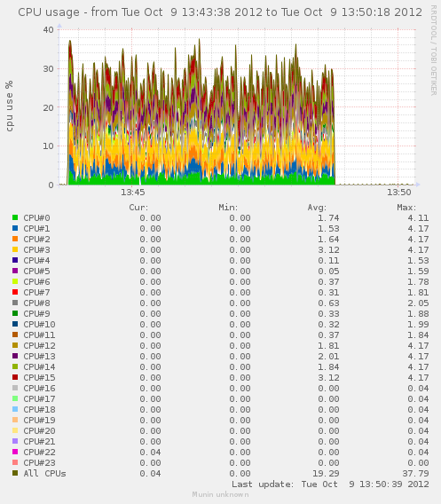This screenshot has width=441, height=504.
Task: Click the Avg column header
Action: pos(317,208)
